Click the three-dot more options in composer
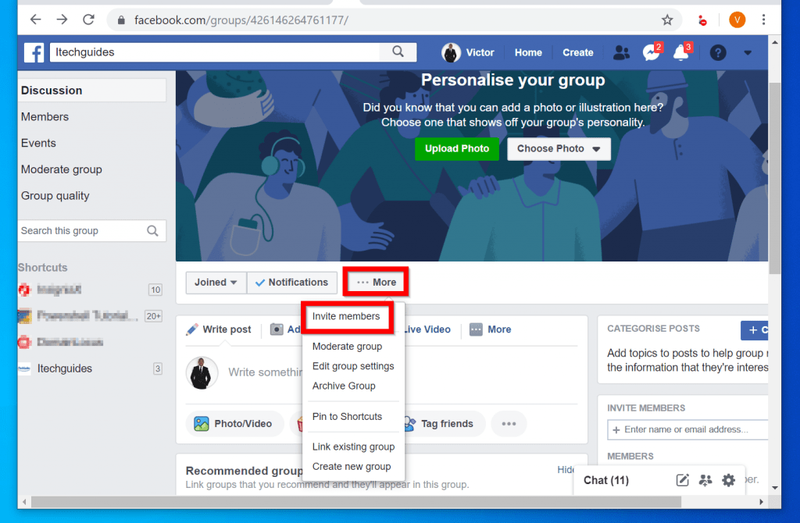Viewport: 800px width, 523px height. coord(509,424)
